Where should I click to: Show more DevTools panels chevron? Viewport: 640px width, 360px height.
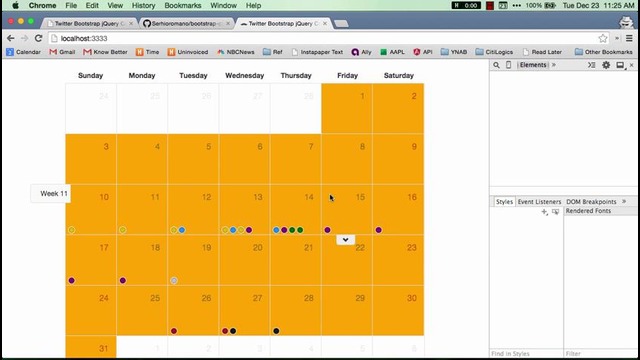tap(554, 65)
